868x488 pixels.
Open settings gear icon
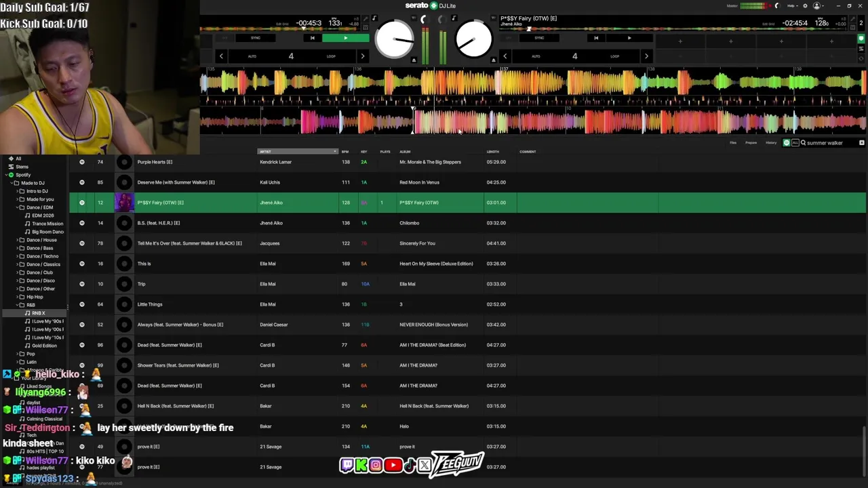click(x=806, y=5)
